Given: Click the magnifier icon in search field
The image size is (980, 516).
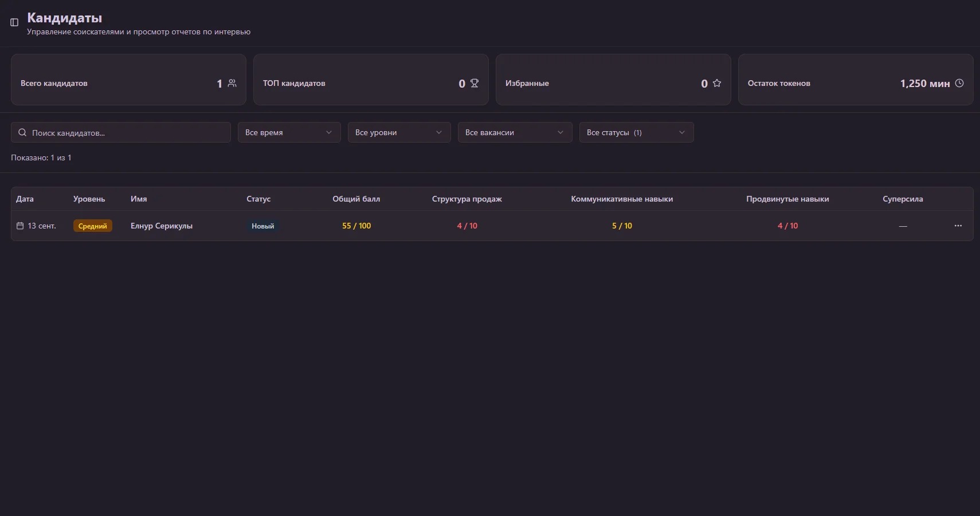Looking at the screenshot, I should (x=22, y=132).
